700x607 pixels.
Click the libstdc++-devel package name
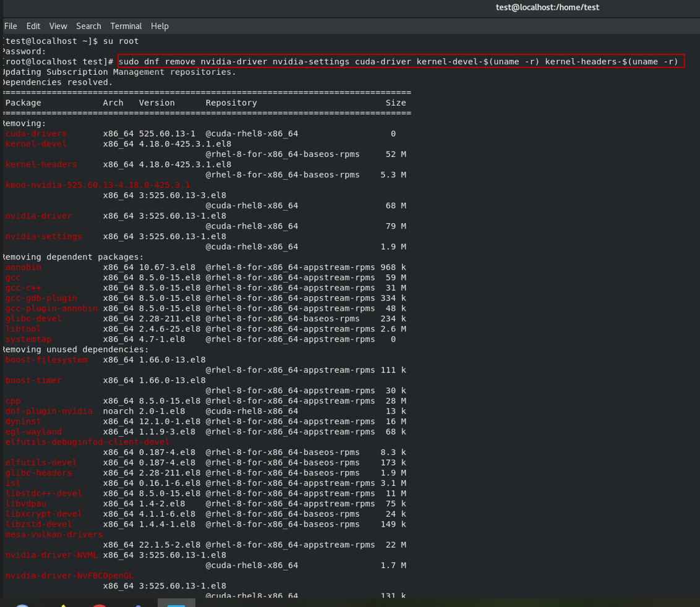(x=44, y=493)
